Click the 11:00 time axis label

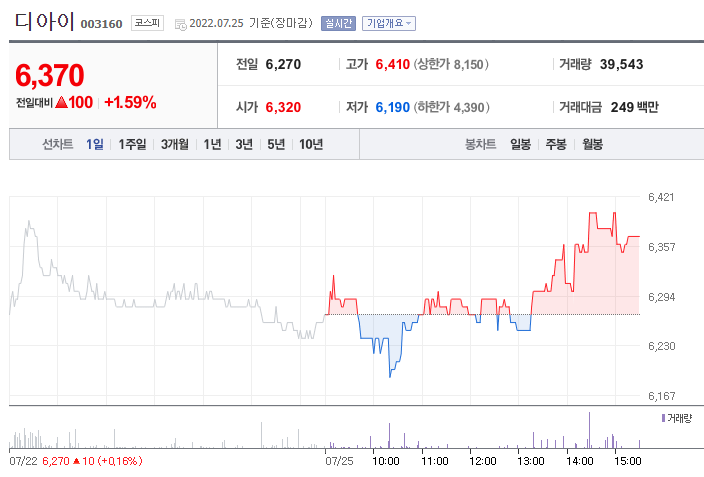[435, 461]
